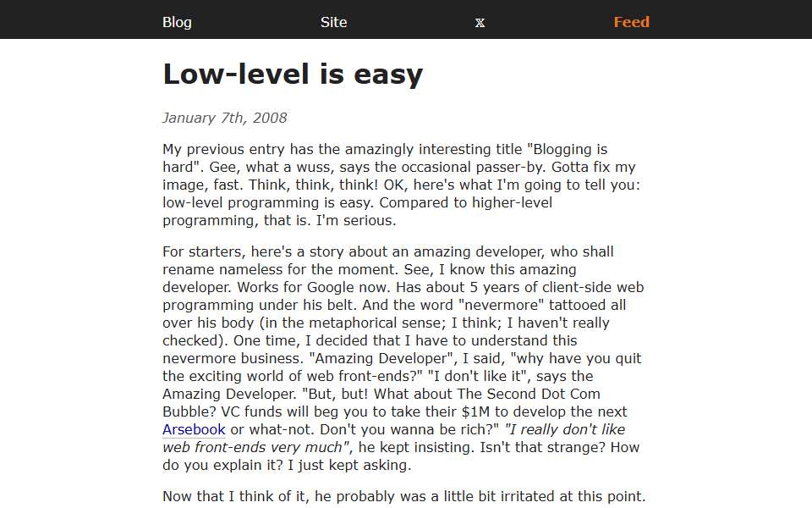This screenshot has height=508, width=812.
Task: Click the sentence "I'm serious."
Action: pos(356,221)
